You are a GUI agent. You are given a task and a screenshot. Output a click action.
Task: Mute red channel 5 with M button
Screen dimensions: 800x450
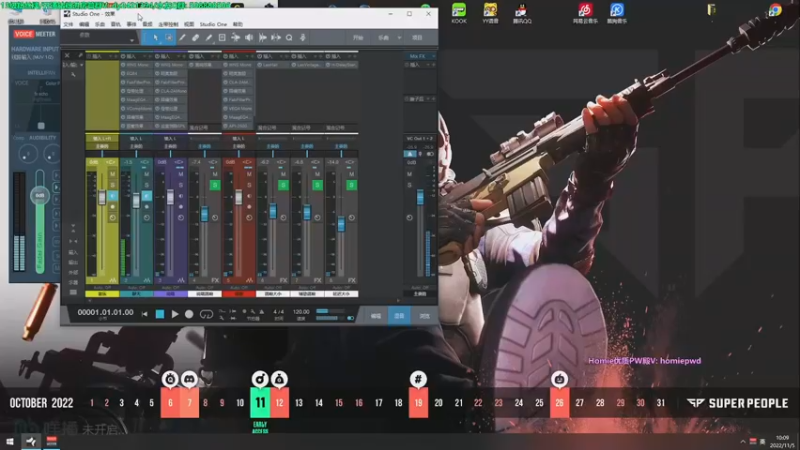249,174
